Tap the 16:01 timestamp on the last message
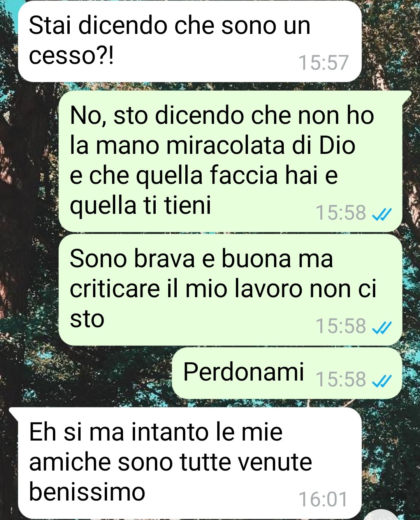Viewport: 420px width, 520px height. (323, 500)
